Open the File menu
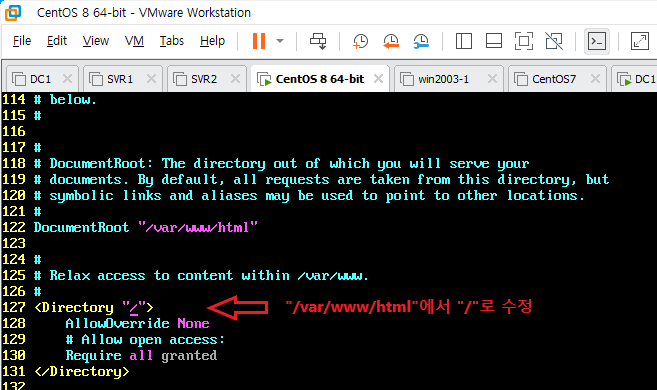Screen dimensions: 657x390 (x=22, y=41)
